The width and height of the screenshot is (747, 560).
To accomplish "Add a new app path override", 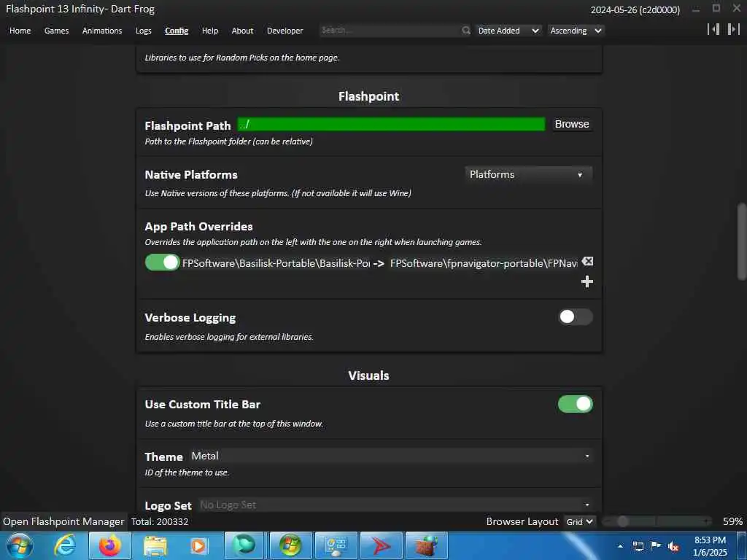I will [x=587, y=282].
